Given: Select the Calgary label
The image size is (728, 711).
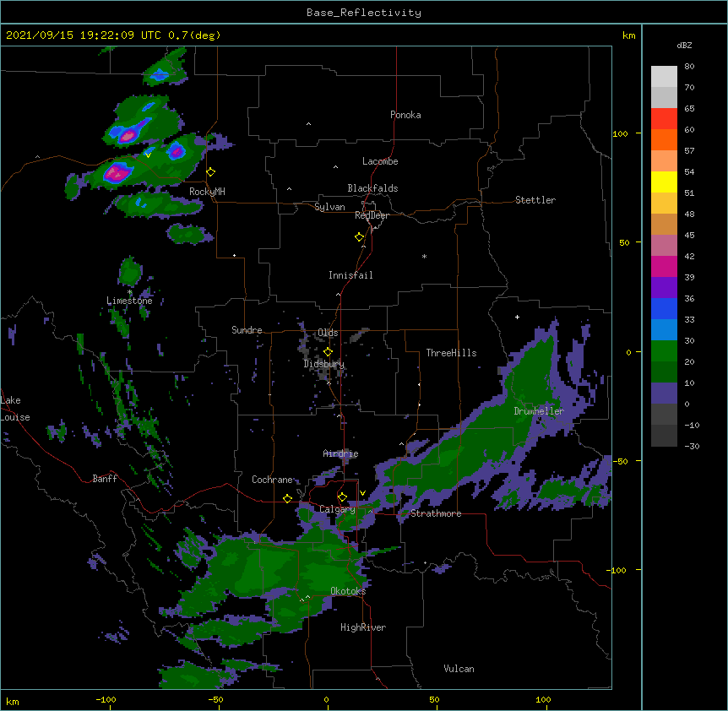Looking at the screenshot, I should coord(337,509).
